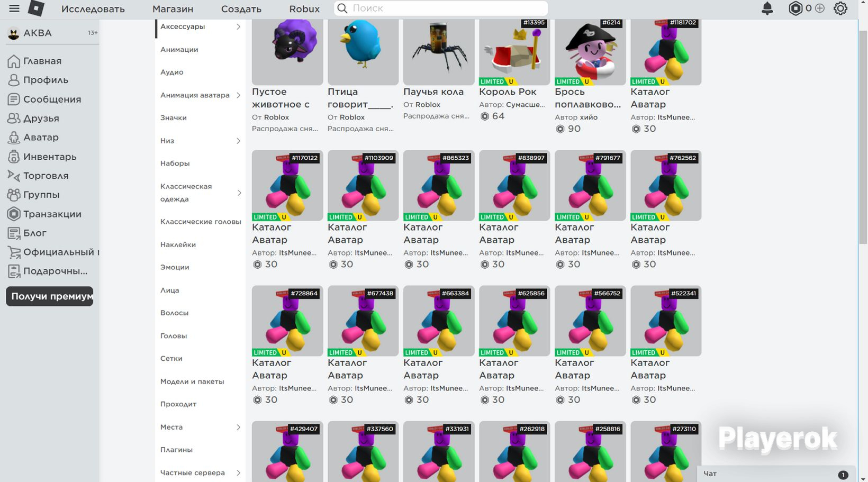The height and width of the screenshot is (482, 868).
Task: Open the Robux tab
Action: (x=304, y=9)
